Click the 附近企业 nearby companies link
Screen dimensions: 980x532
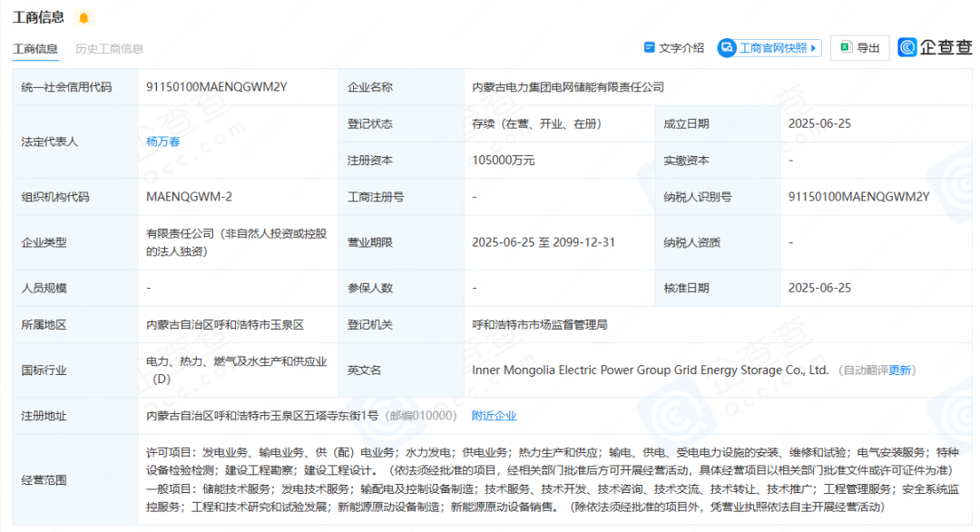(x=492, y=415)
